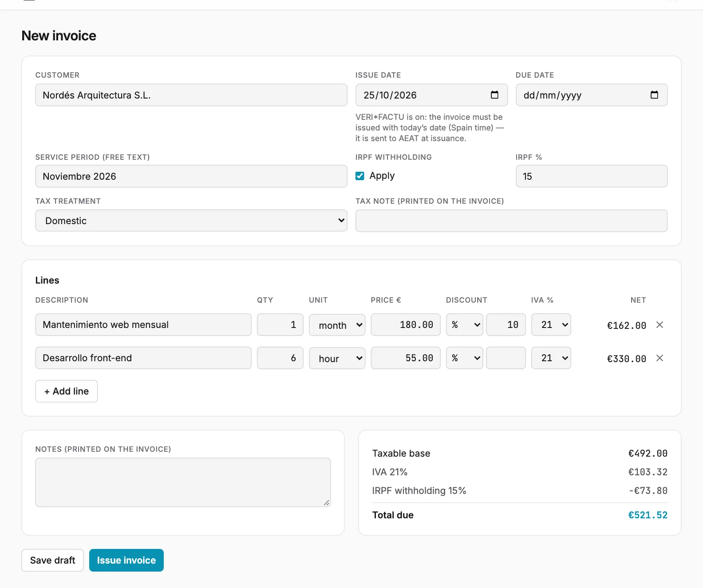The image size is (703, 588).
Task: Click the Taxable base amount €492.00
Action: pos(648,453)
